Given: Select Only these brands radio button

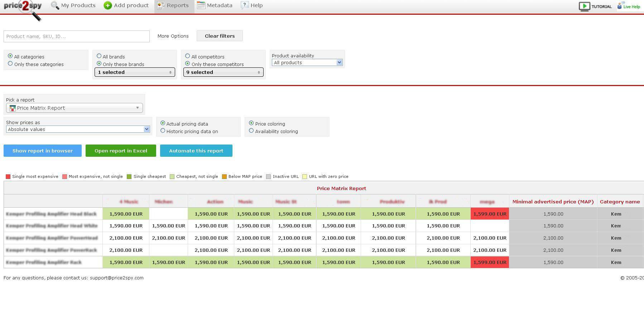Looking at the screenshot, I should tap(99, 63).
